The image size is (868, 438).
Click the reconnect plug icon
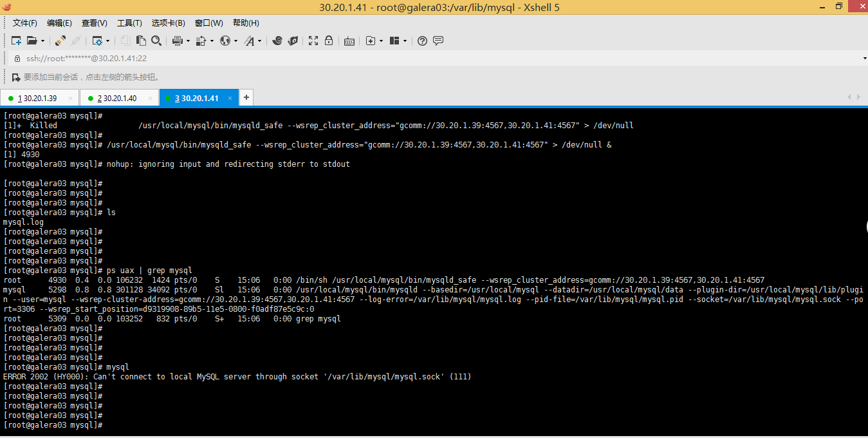pyautogui.click(x=76, y=41)
